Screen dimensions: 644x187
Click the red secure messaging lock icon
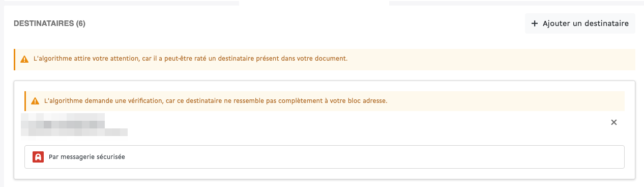[38, 157]
